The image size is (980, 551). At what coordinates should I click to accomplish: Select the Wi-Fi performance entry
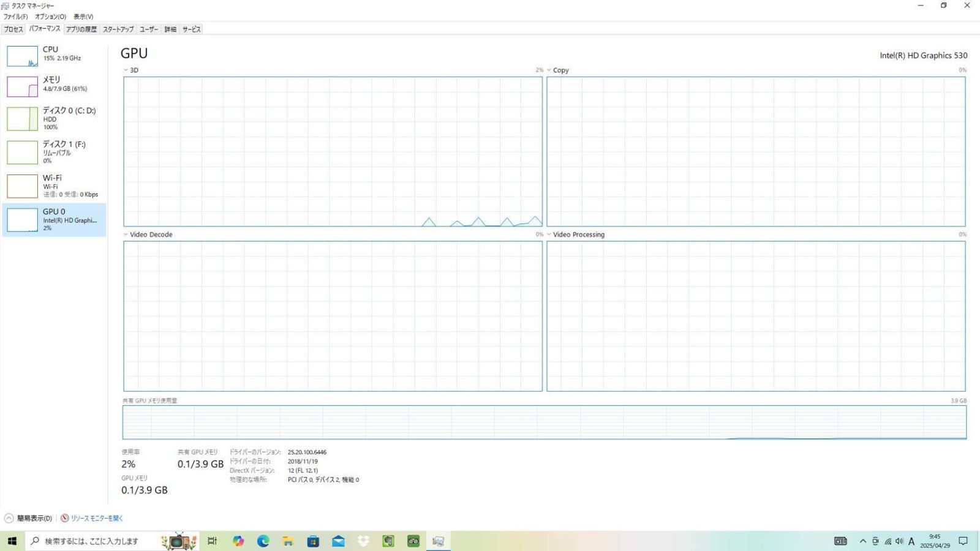pyautogui.click(x=54, y=186)
